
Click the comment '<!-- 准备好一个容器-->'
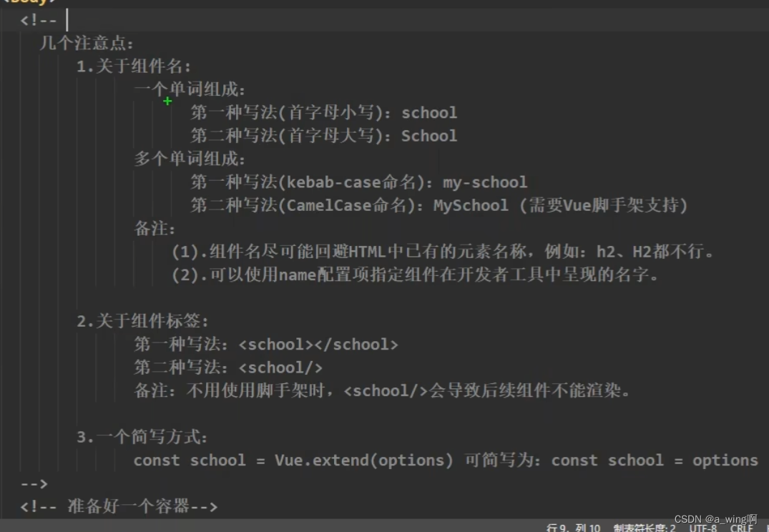coord(119,506)
